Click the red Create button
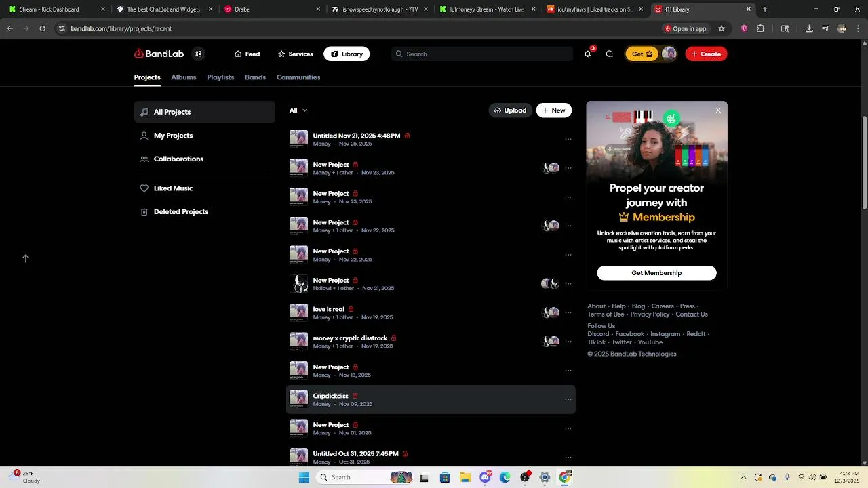Image resolution: width=868 pixels, height=488 pixels. coord(706,54)
